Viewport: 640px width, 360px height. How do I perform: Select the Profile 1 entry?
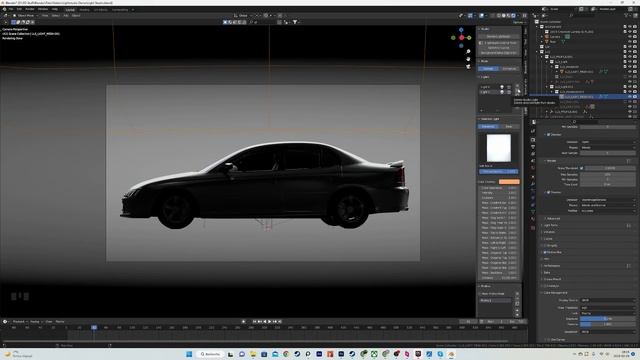tap(495, 300)
